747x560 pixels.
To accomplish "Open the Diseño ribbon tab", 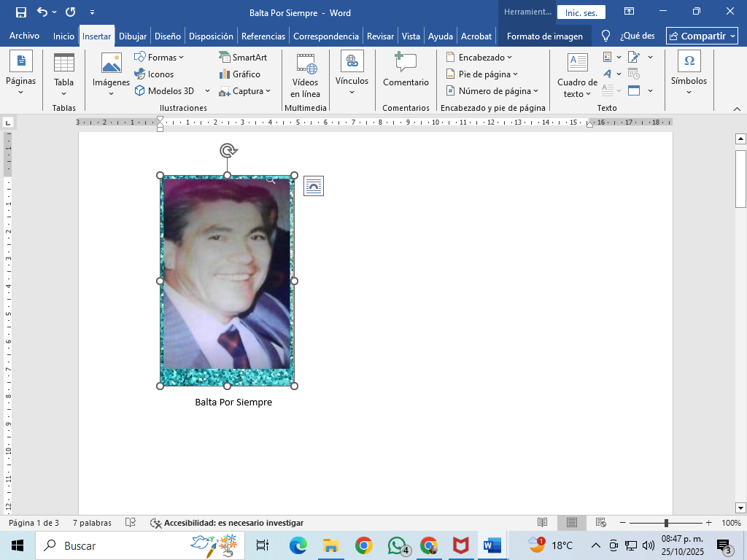I will [x=168, y=36].
